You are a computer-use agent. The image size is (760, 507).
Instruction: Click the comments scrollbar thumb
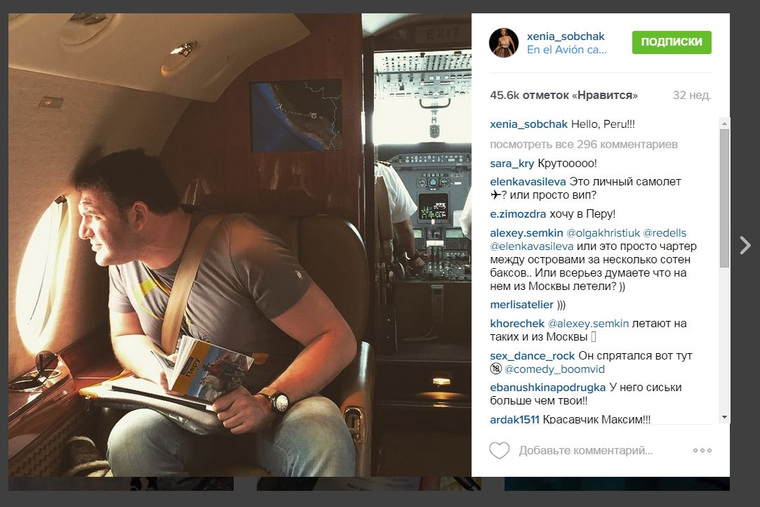click(724, 198)
